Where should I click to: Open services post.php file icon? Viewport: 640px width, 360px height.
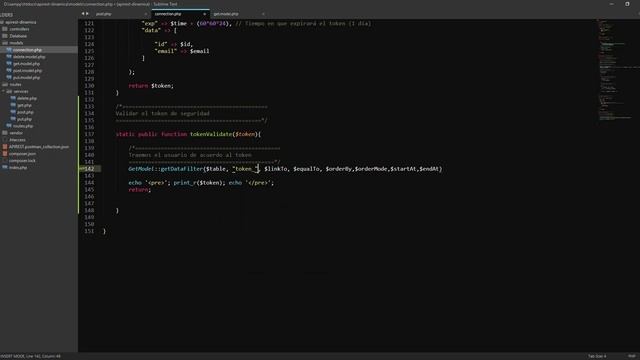[x=13, y=112]
